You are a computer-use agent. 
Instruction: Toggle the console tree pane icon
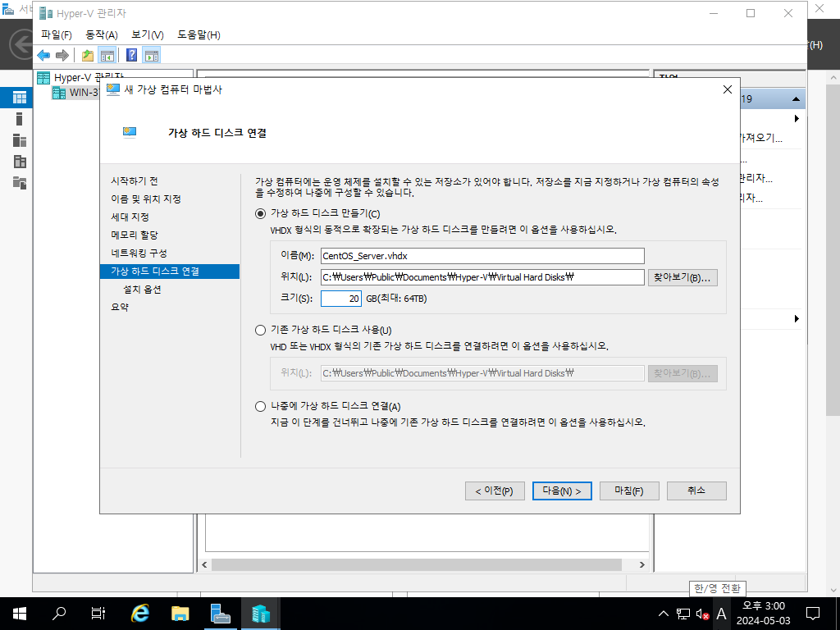coord(107,55)
